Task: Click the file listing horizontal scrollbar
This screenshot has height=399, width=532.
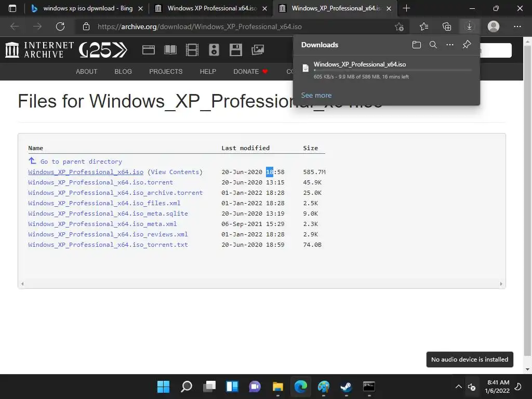Action: (262, 284)
